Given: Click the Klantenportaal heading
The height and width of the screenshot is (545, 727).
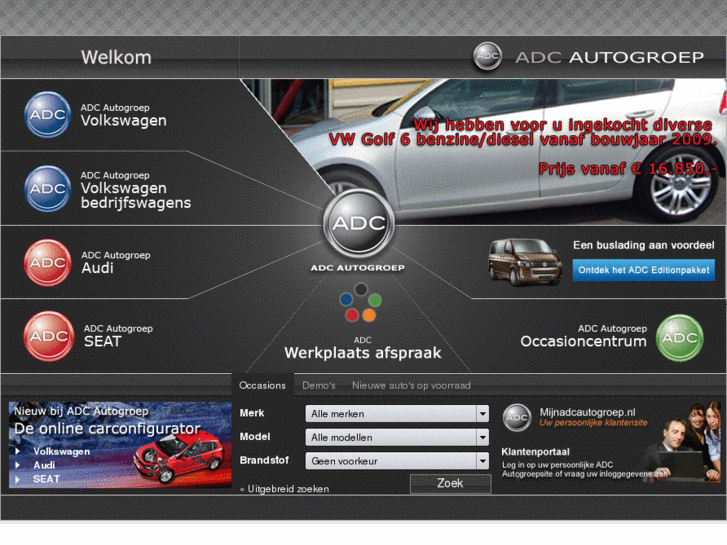Looking at the screenshot, I should pyautogui.click(x=536, y=452).
